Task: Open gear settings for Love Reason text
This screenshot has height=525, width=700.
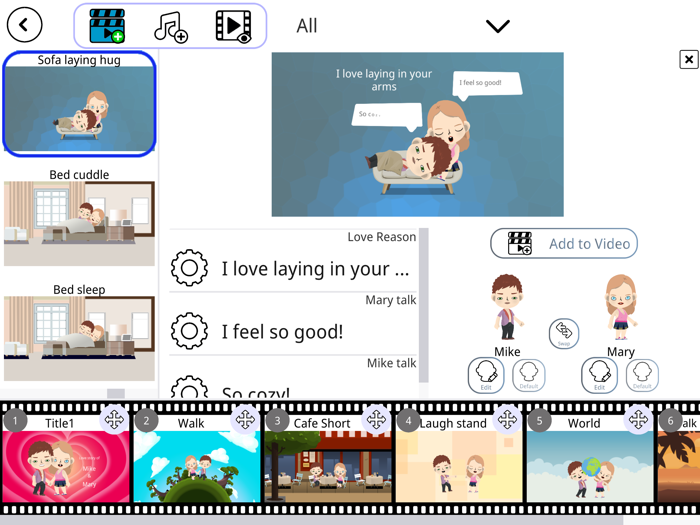Action: 189,268
